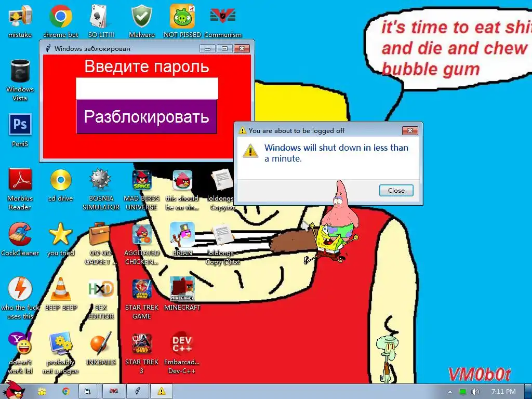Click the 7:11 PM clock
Viewport: 532px width, 399px height.
[503, 392]
